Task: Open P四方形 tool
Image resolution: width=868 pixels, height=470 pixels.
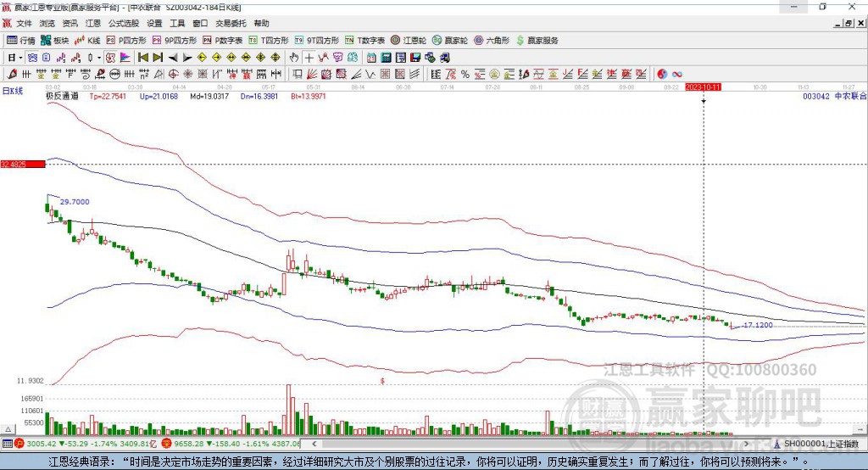Action: click(x=126, y=41)
